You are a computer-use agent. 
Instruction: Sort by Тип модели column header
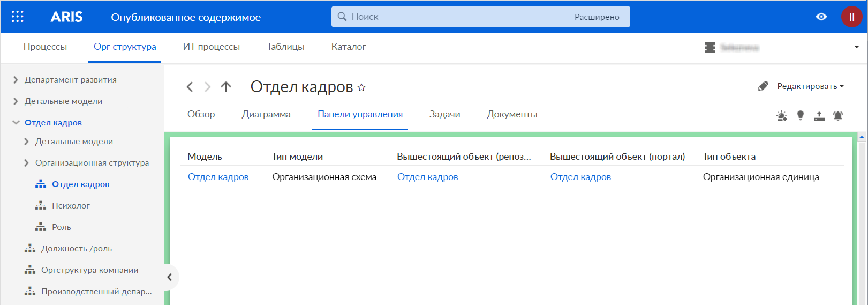[297, 157]
